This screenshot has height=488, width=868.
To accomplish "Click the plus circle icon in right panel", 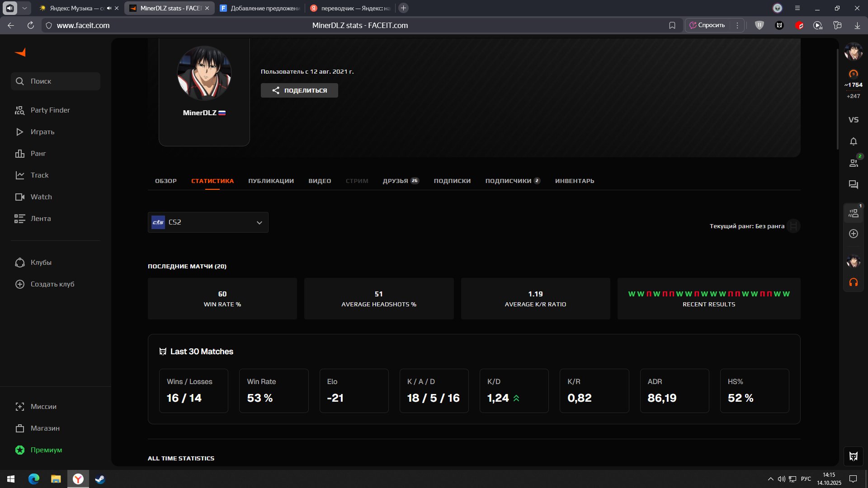I will pos(853,234).
